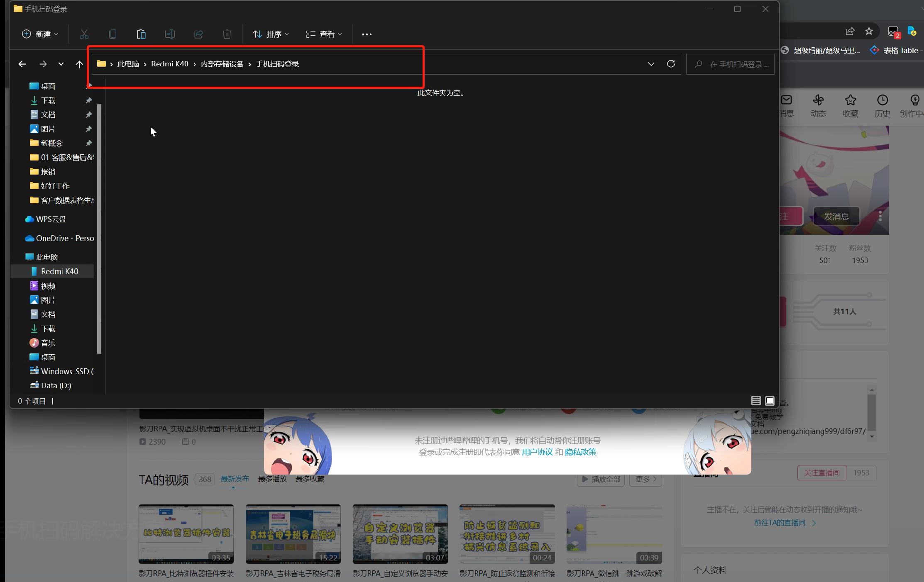The height and width of the screenshot is (582, 924).
Task: Open the 排序 (Sort) dropdown menu
Action: (x=271, y=34)
